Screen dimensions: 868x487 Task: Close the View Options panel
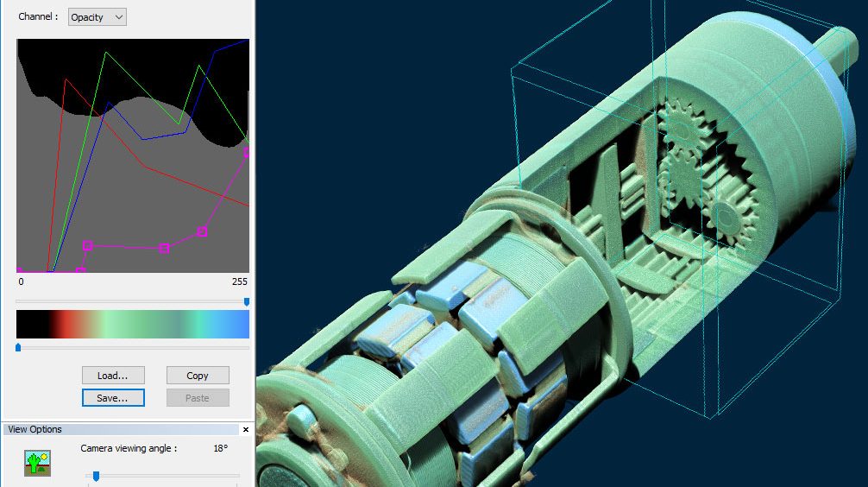(x=245, y=430)
